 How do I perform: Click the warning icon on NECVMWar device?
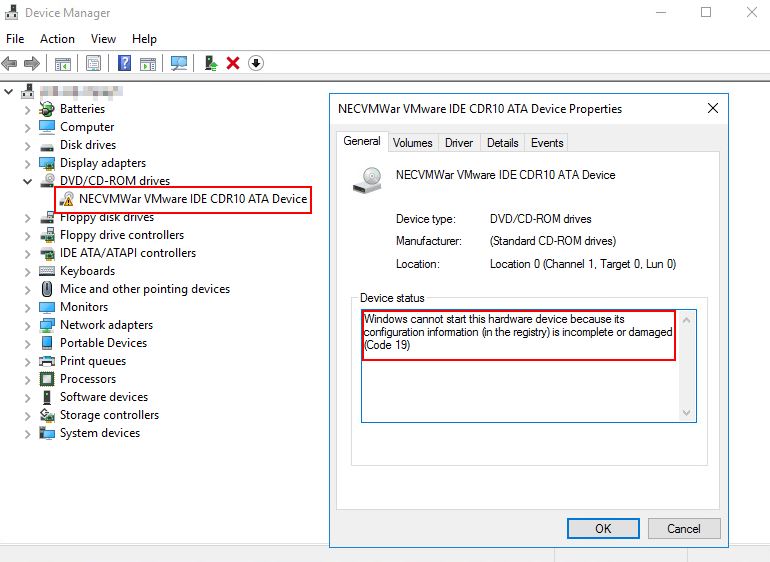pyautogui.click(x=66, y=199)
